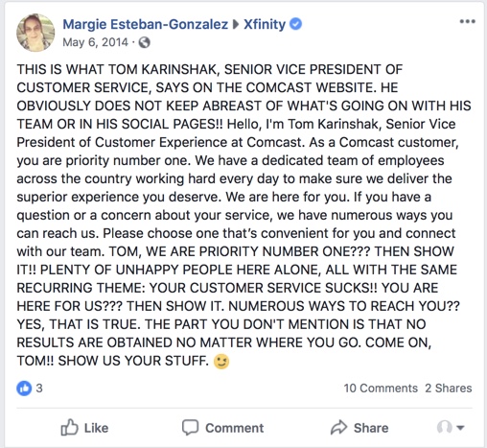The image size is (487, 448).
Task: Click the Like button label
Action: point(96,428)
